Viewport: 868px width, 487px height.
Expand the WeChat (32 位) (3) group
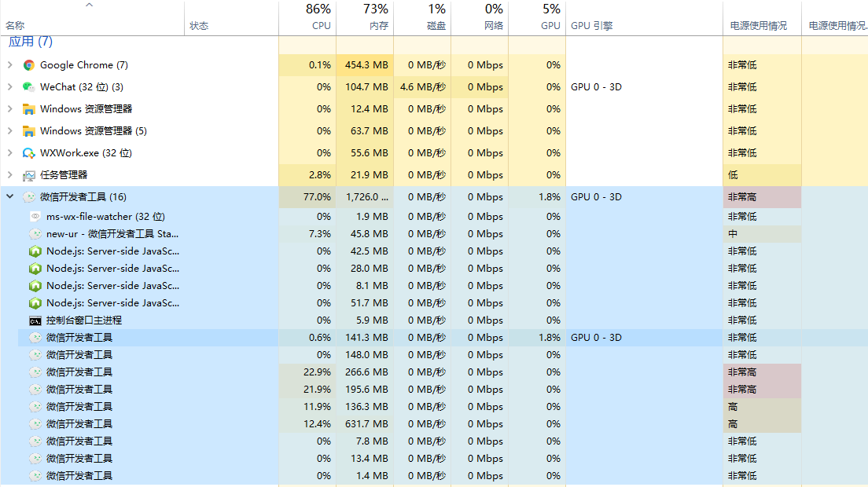[10, 86]
